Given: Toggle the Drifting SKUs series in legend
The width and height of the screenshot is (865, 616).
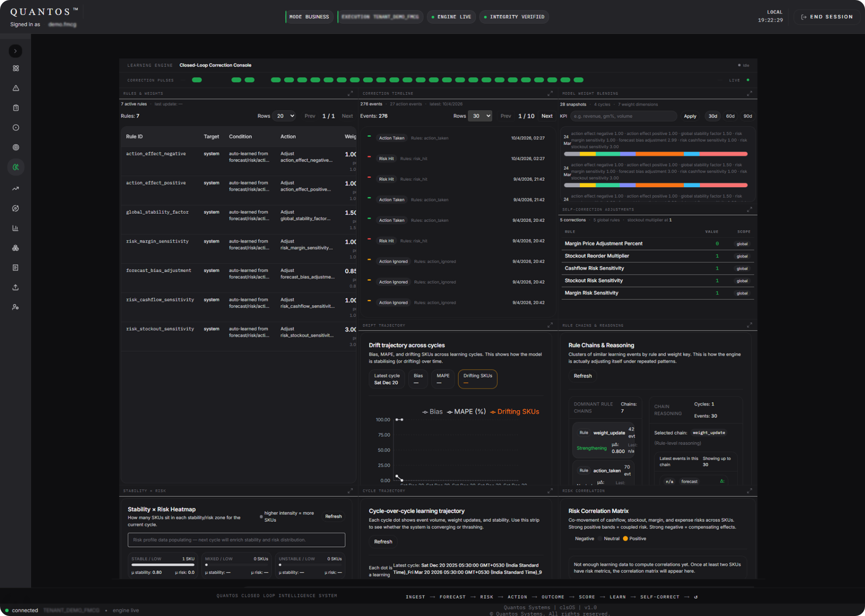Looking at the screenshot, I should point(514,412).
